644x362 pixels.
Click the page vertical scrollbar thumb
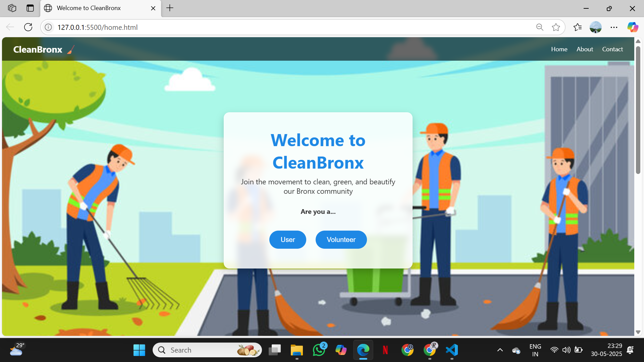tap(638, 111)
